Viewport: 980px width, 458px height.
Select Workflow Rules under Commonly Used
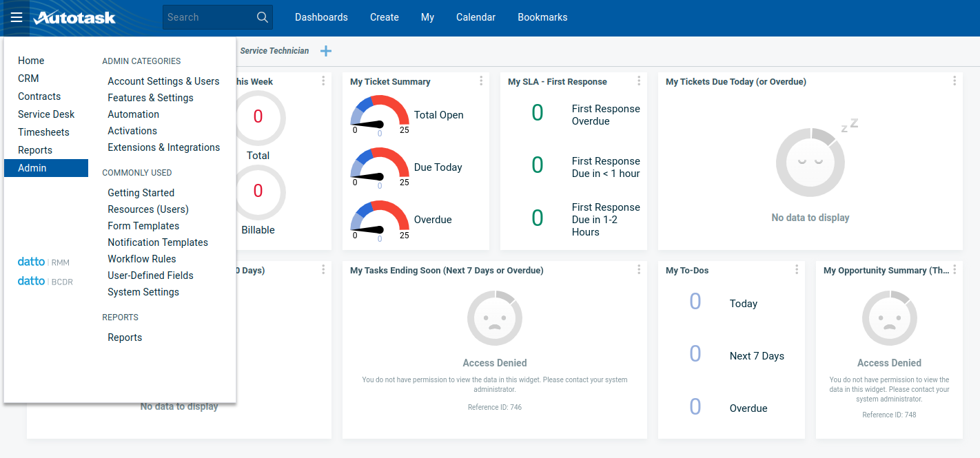pos(142,259)
